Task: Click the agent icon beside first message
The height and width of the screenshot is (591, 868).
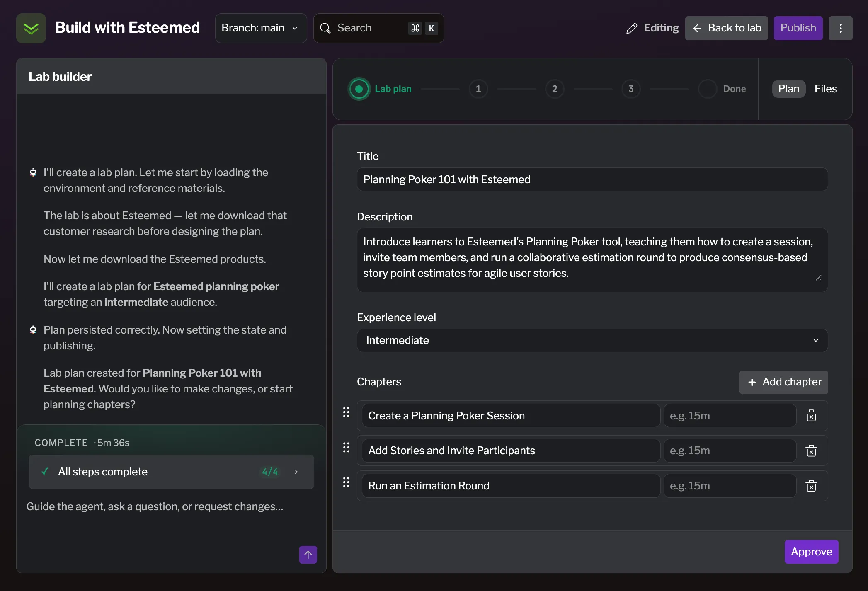Action: pyautogui.click(x=33, y=172)
